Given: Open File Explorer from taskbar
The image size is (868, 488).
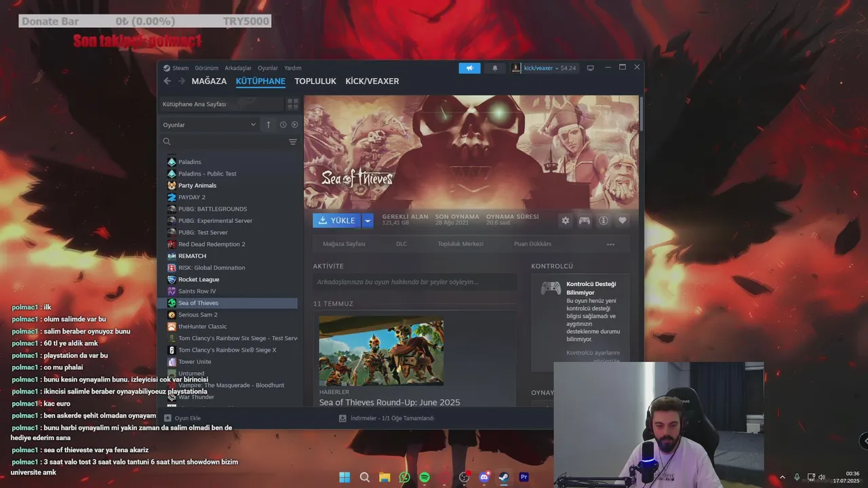Looking at the screenshot, I should coord(384,477).
